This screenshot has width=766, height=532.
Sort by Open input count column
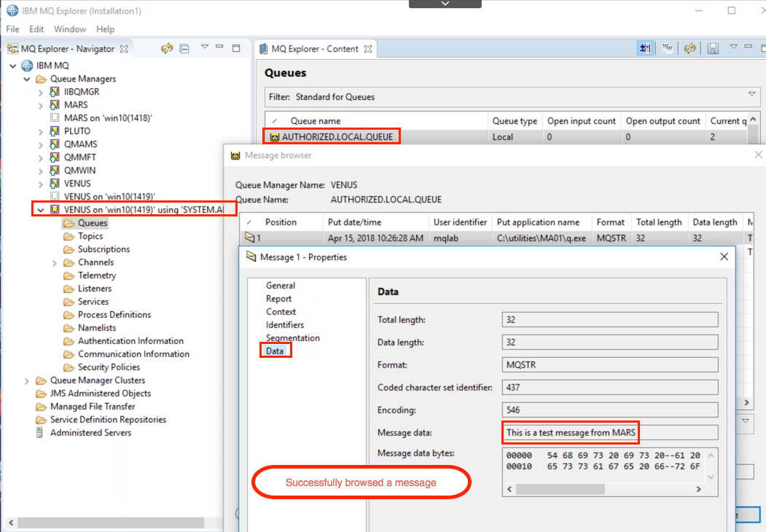click(582, 121)
